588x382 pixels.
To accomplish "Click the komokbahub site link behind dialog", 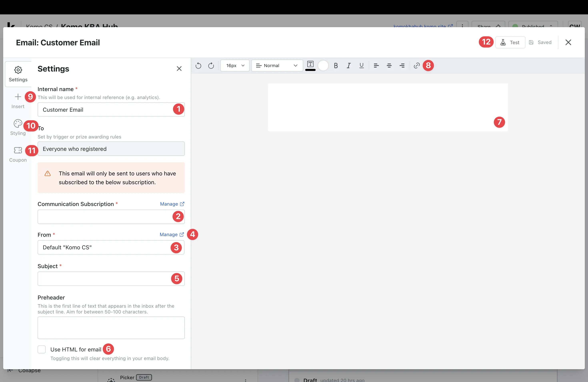I will point(423,26).
